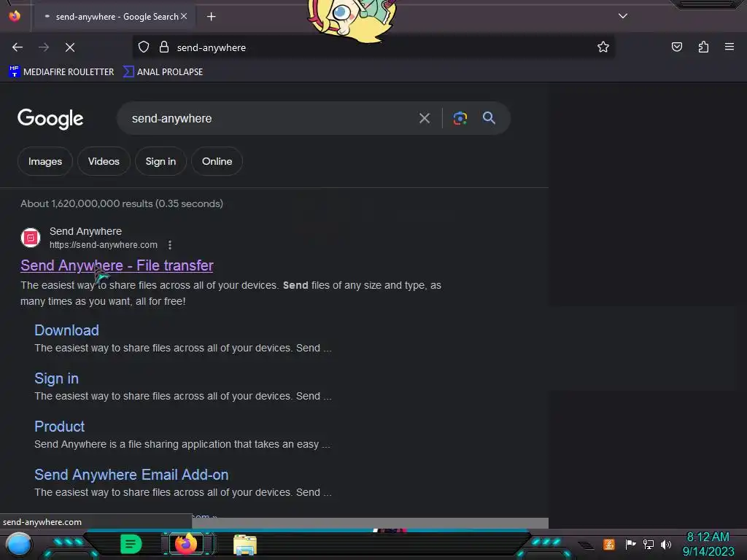The height and width of the screenshot is (560, 747).
Task: Filter results by Images
Action: (45, 161)
